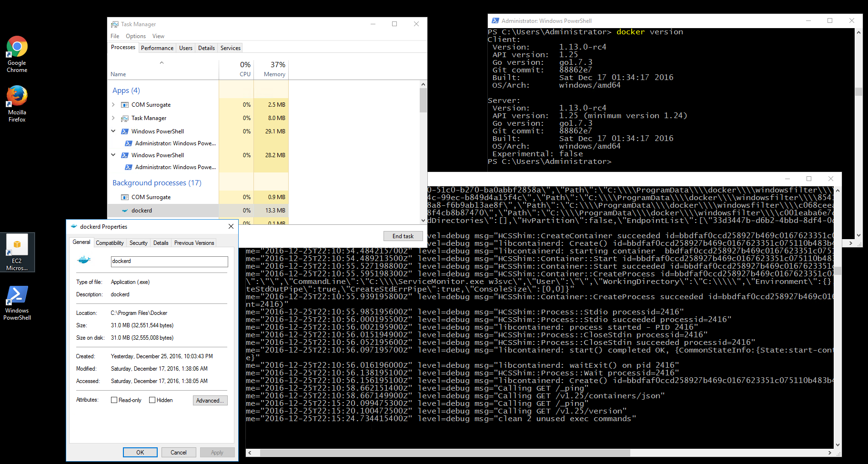Click COM Surrogate app icon in Apps list
This screenshot has width=868, height=464.
pos(125,105)
